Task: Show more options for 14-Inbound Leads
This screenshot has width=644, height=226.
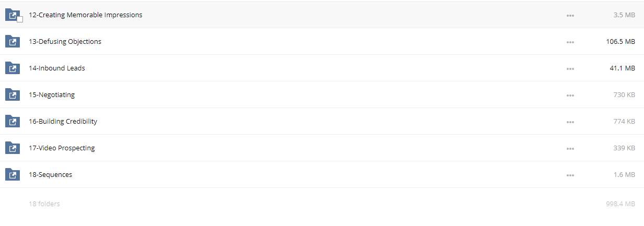Action: click(x=570, y=69)
